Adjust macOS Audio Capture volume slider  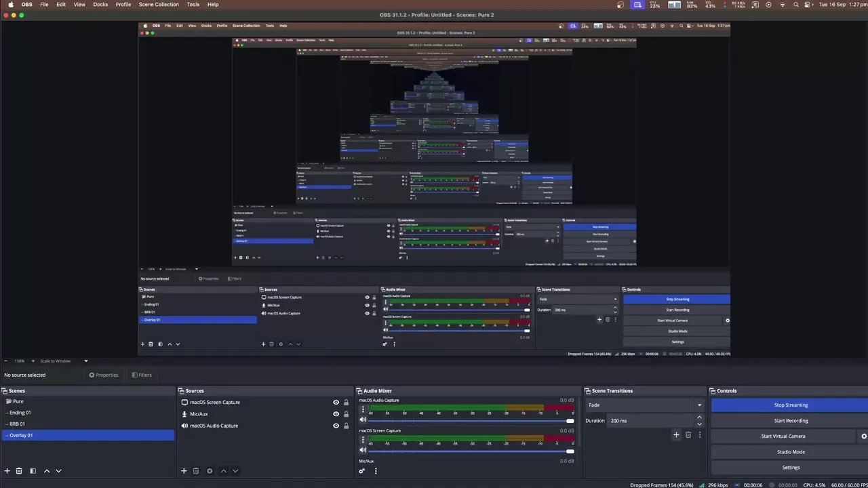(x=472, y=421)
